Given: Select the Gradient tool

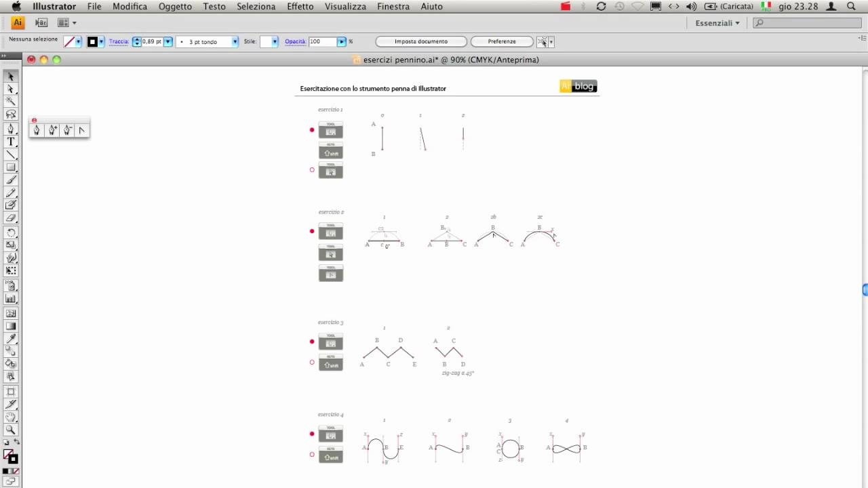Looking at the screenshot, I should click(x=11, y=326).
